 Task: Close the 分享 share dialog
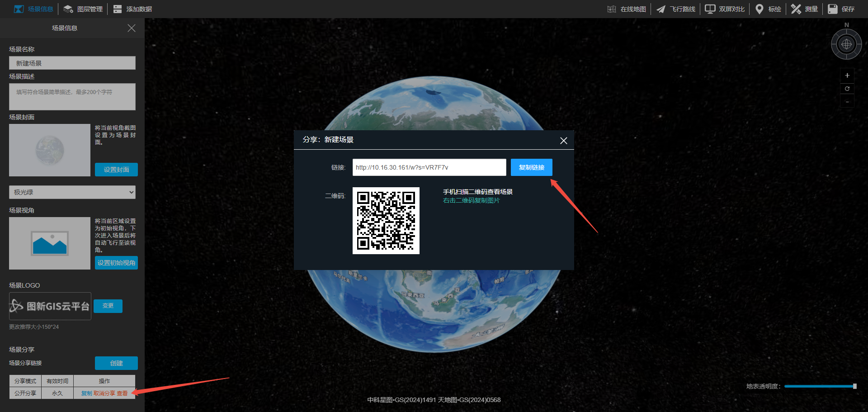(x=563, y=141)
